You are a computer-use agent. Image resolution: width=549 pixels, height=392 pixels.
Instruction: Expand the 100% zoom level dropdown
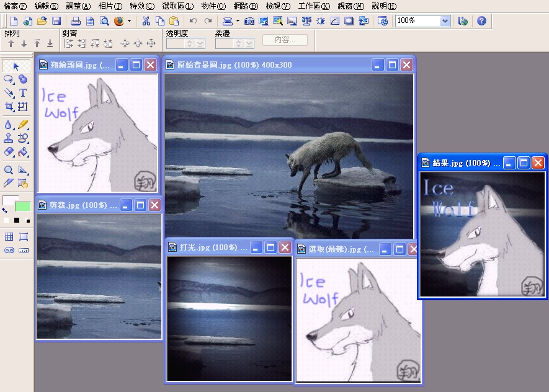(x=444, y=20)
